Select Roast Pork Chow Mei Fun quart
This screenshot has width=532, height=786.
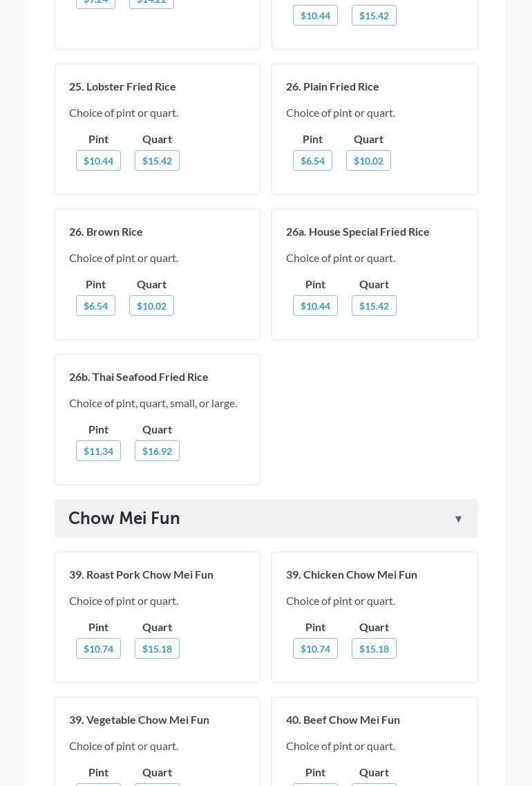157,649
